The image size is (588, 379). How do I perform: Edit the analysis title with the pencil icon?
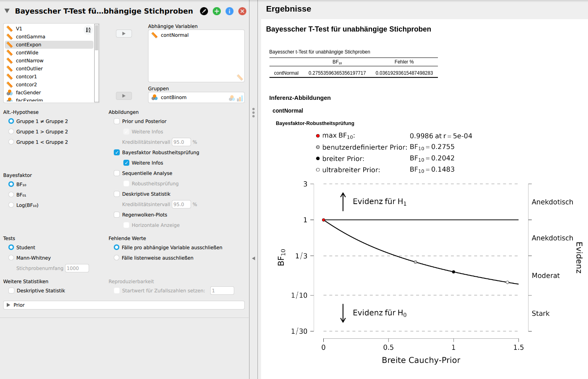204,11
